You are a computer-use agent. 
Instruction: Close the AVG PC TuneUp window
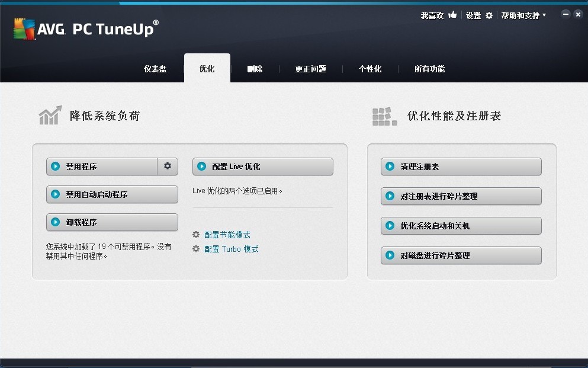point(579,14)
